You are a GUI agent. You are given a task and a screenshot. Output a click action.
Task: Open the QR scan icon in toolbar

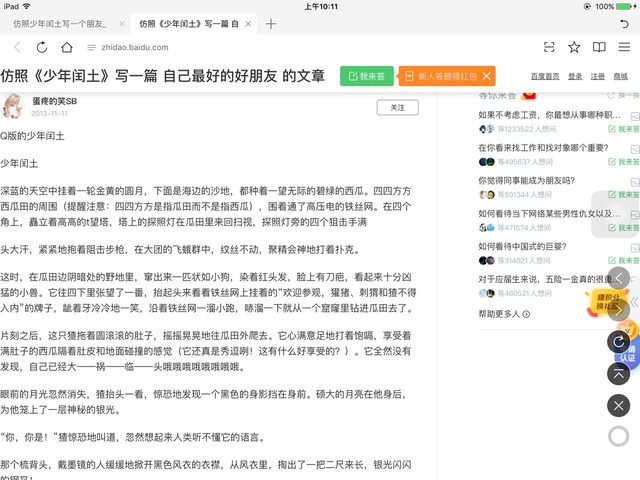pos(549,47)
